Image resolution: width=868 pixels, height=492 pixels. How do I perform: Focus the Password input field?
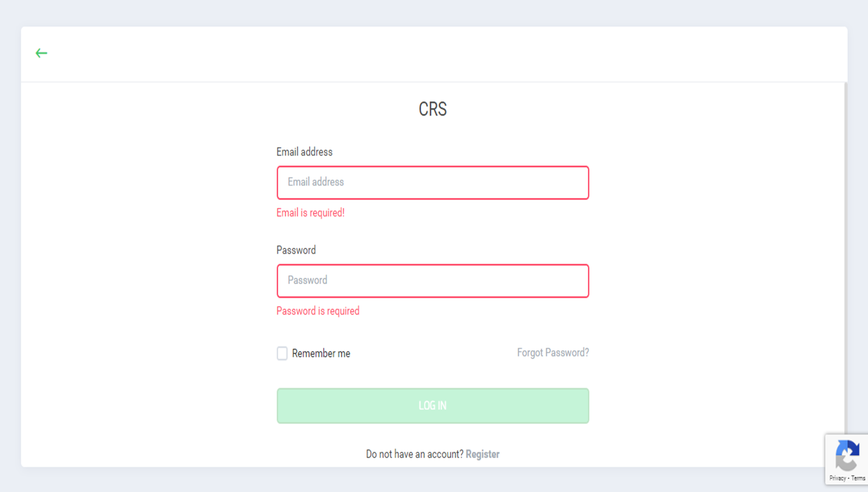(433, 281)
